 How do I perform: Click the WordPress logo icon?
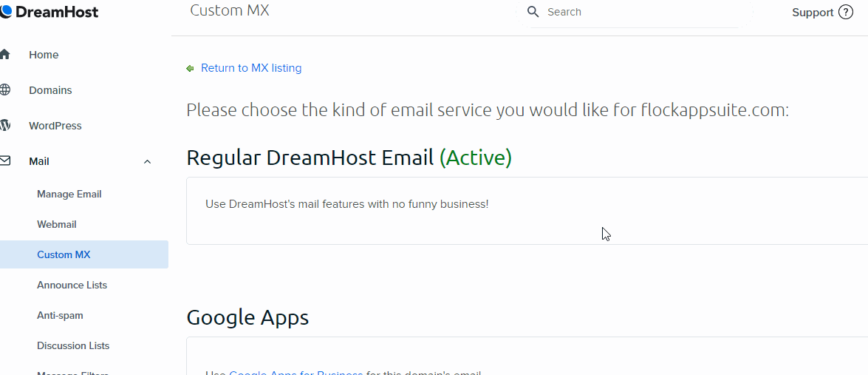click(x=4, y=126)
